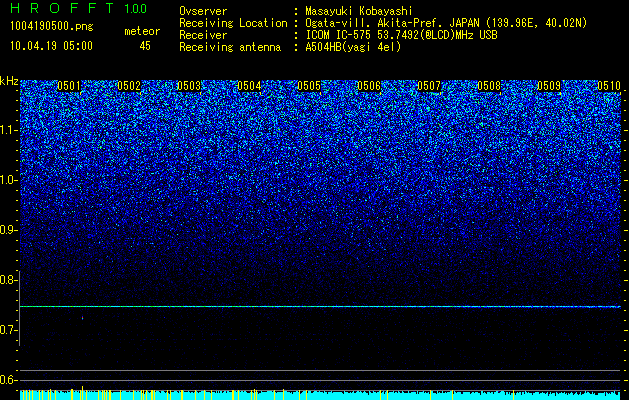Click the meteor count 45
The width and height of the screenshot is (629, 400).
click(x=145, y=46)
